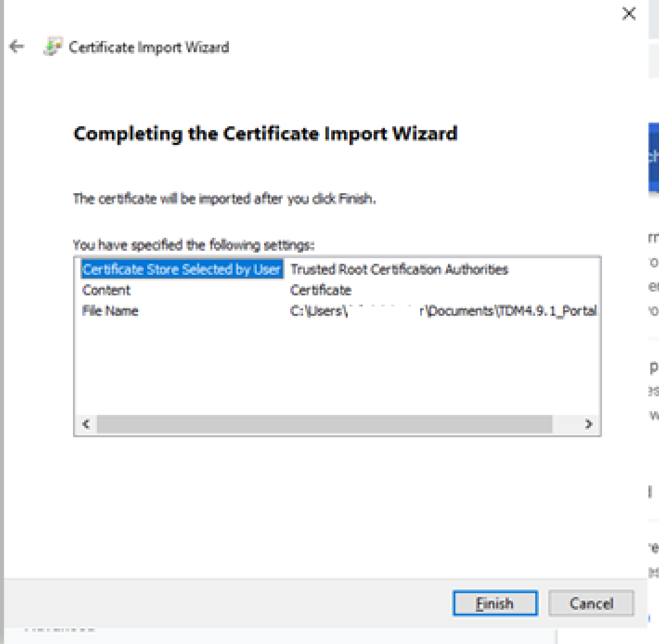Click the horizontal scrollbar thumb in the settings list
The height and width of the screenshot is (644, 659).
324,424
